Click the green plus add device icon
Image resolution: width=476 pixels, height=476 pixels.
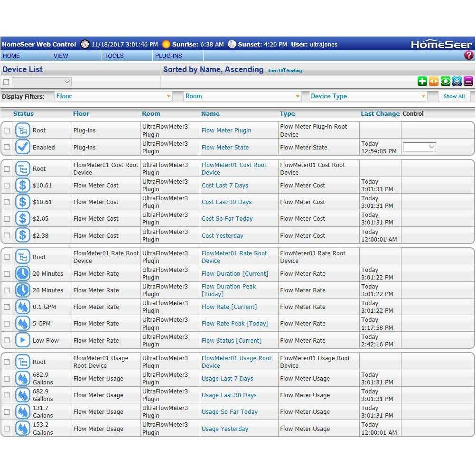422,82
